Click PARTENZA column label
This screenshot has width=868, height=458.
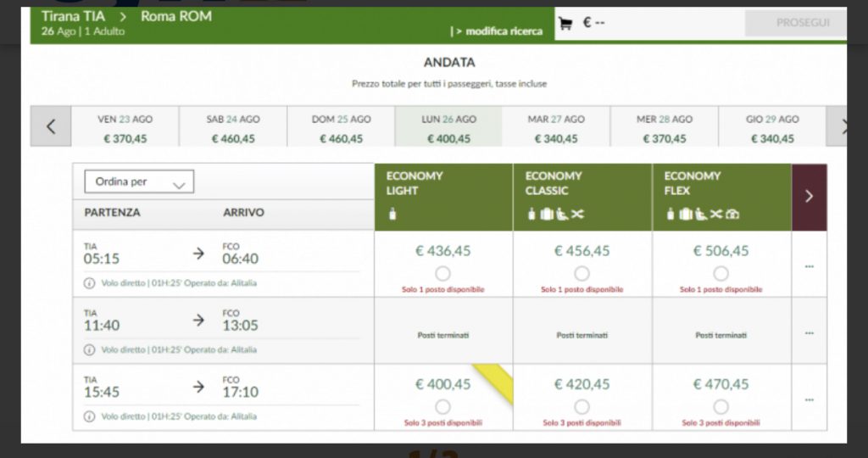113,213
